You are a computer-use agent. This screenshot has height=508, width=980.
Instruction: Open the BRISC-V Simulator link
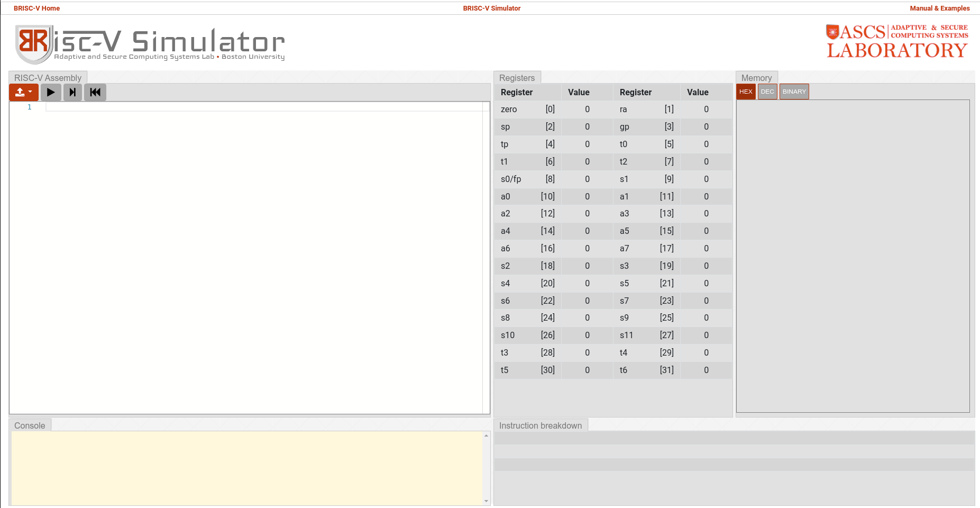492,8
